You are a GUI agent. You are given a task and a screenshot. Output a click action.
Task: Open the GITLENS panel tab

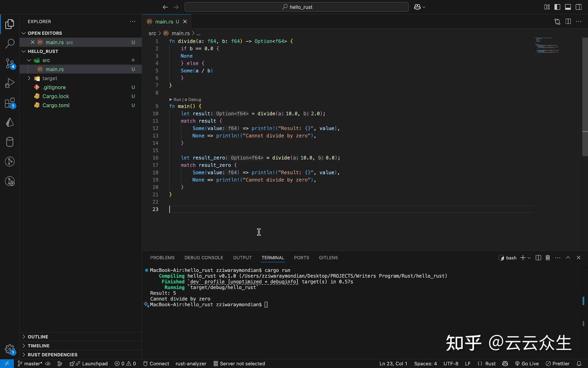[328, 258]
